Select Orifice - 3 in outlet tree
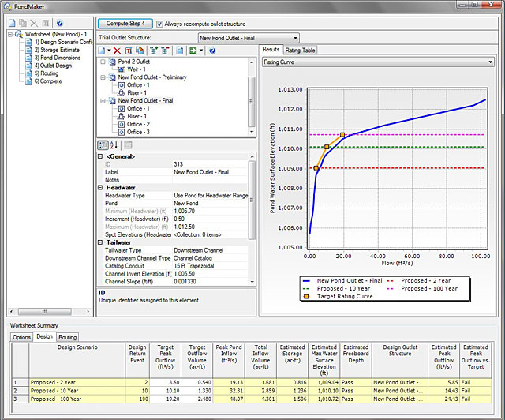This screenshot has height=420, width=505. (138, 132)
